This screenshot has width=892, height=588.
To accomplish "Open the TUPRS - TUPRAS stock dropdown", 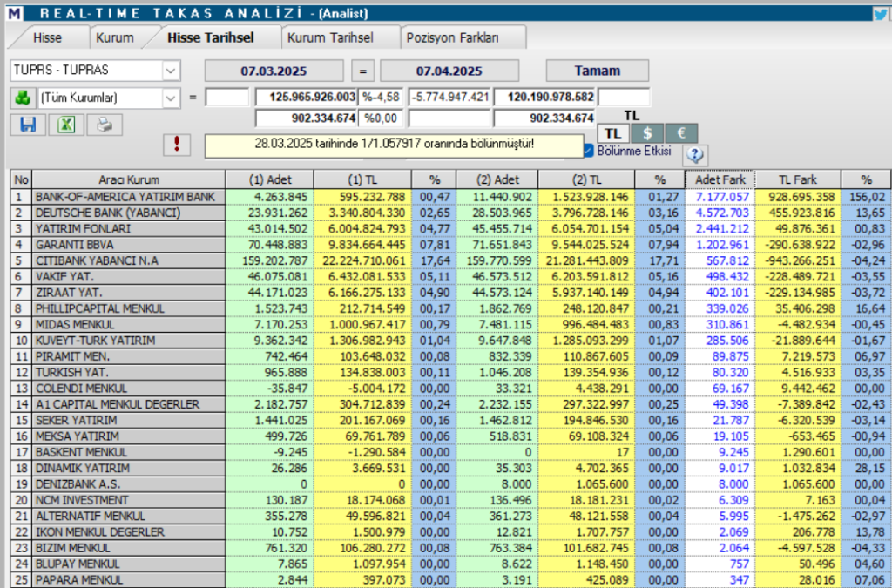I will (x=170, y=71).
